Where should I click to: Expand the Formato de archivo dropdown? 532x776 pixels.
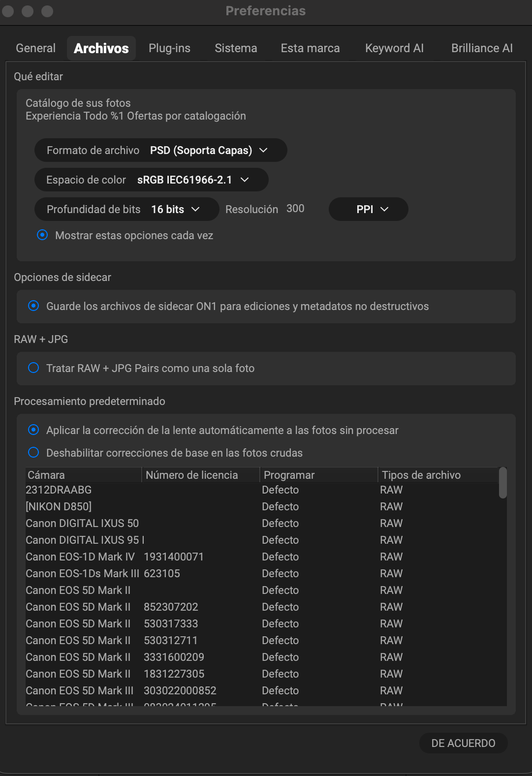160,150
